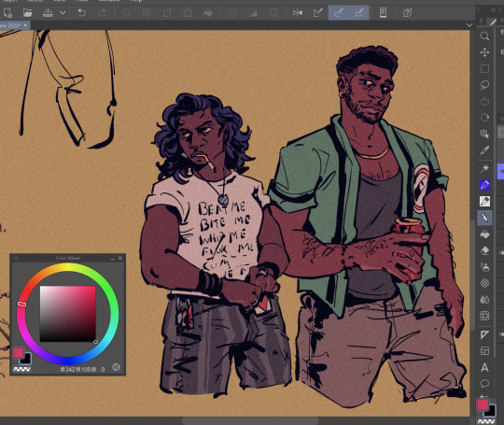504x425 pixels.
Task: Select the Auto select magic wand tool
Action: (x=484, y=168)
